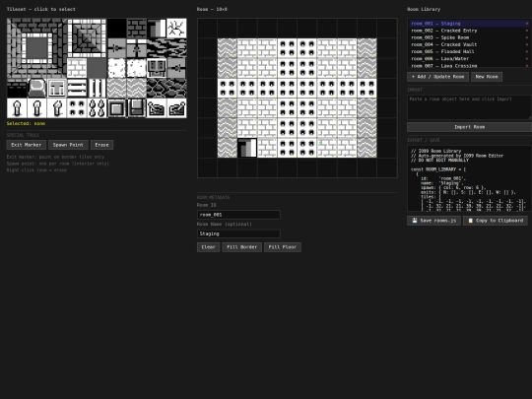Viewport: 532px width, 399px height.
Task: Select the pyramid tile in the tileset
Action: pos(87,37)
